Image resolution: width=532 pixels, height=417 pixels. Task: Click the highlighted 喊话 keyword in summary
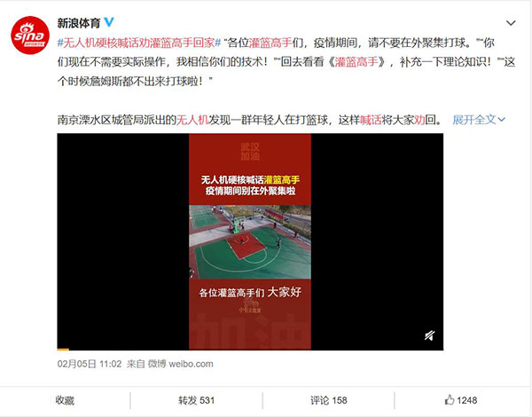pos(371,120)
